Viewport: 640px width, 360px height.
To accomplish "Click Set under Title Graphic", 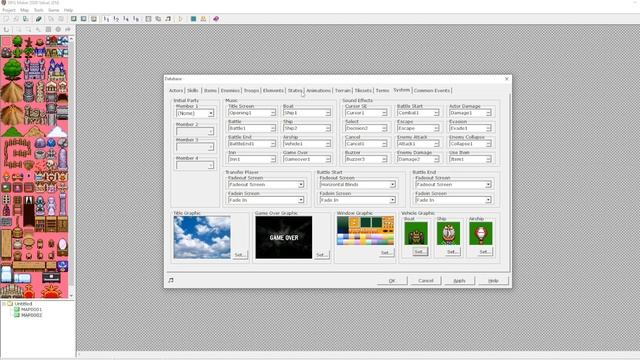I will click(x=240, y=255).
